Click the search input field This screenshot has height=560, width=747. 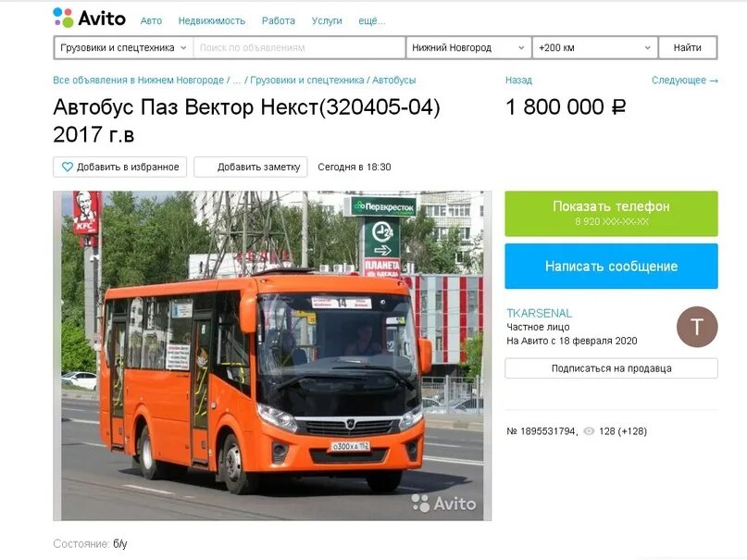pos(299,47)
